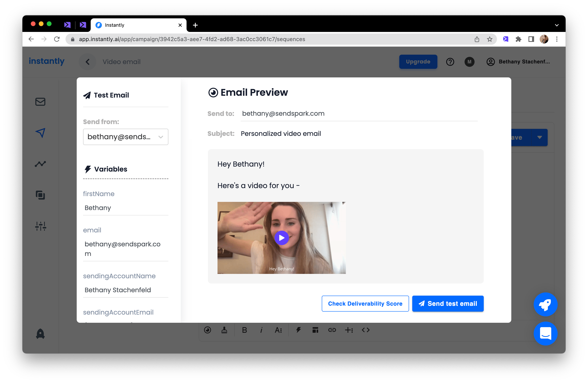Click the Email Preview heading eye icon
Screen dimensions: 588x383
coord(213,93)
